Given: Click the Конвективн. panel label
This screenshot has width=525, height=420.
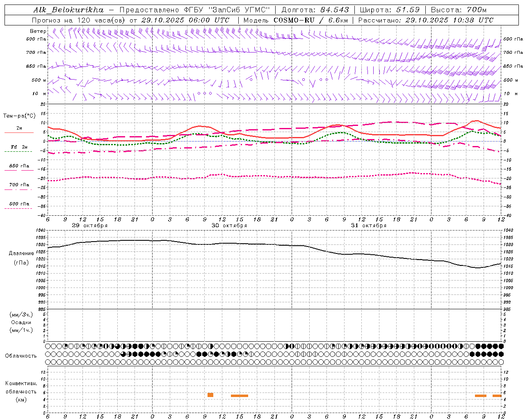Looking at the screenshot, I should point(21,383).
